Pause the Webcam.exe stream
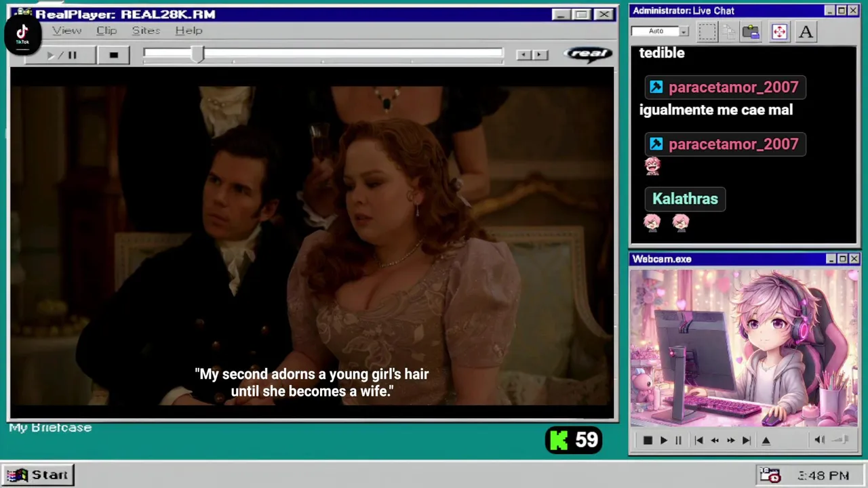868x488 pixels. 678,441
